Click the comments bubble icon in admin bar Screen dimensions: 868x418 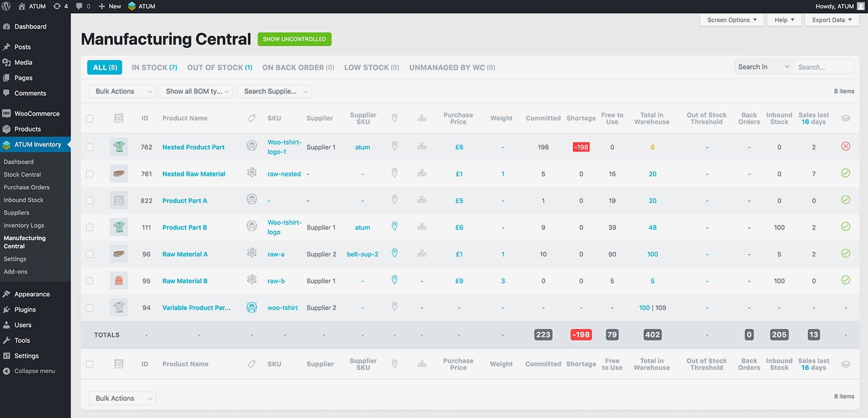coord(79,6)
